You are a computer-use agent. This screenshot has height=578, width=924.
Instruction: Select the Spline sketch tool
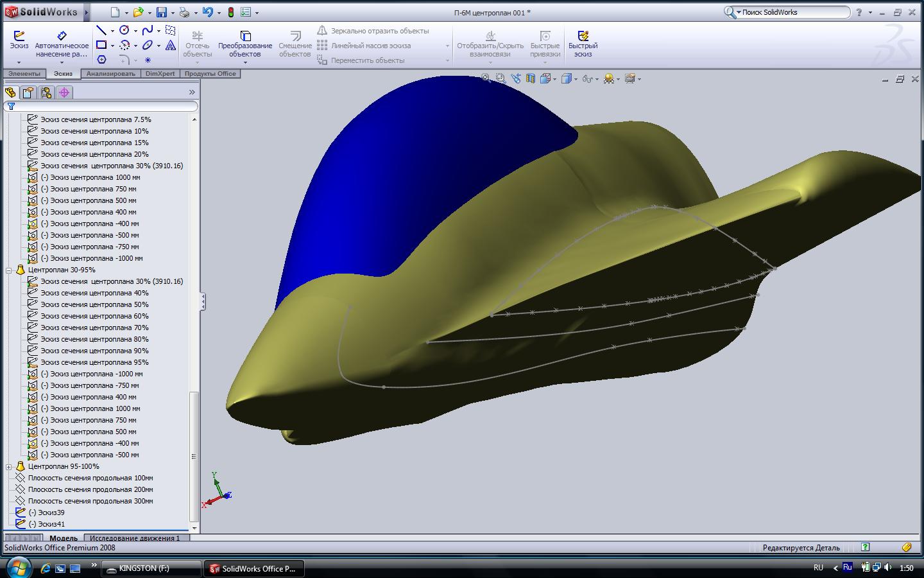point(148,30)
